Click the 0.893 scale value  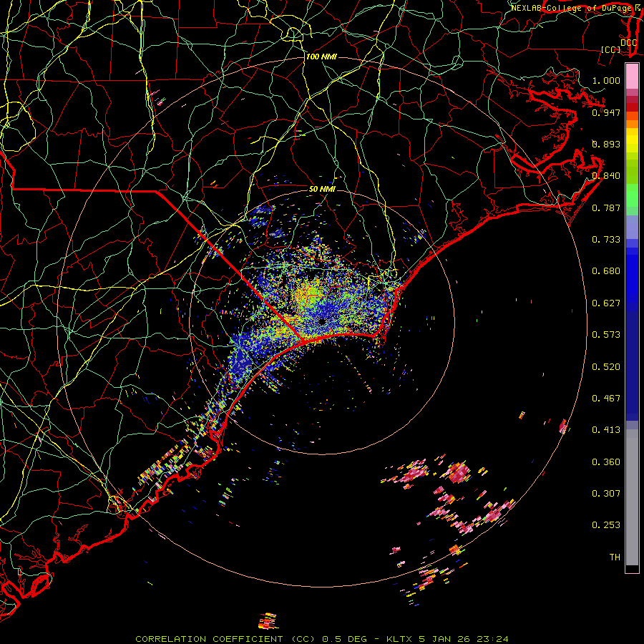[606, 144]
